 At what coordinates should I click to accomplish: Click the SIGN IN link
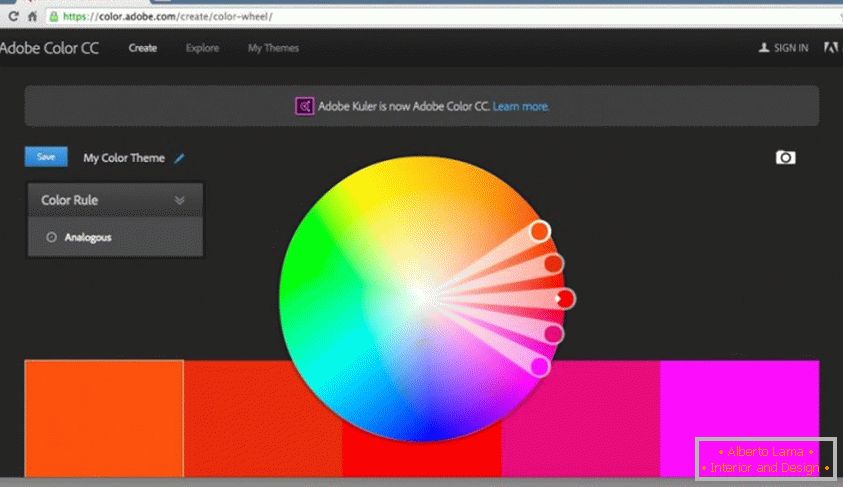[x=791, y=48]
